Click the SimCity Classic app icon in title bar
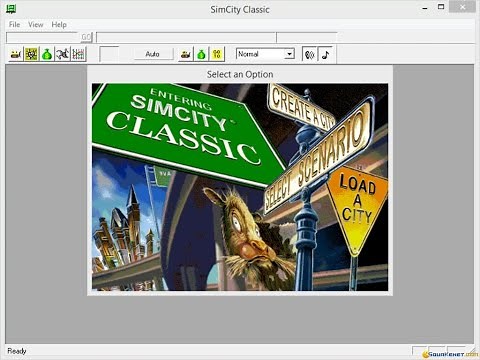This screenshot has width=480, height=360. pyautogui.click(x=11, y=9)
